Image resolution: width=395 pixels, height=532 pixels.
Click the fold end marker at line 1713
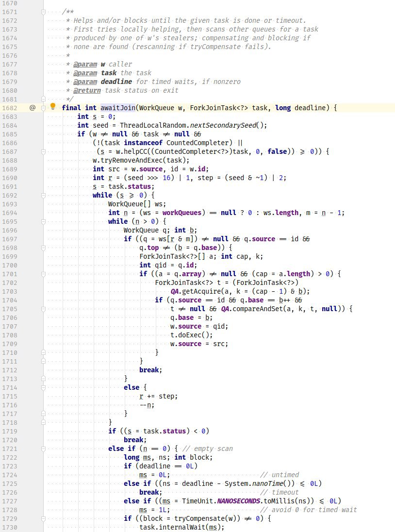tap(43, 379)
